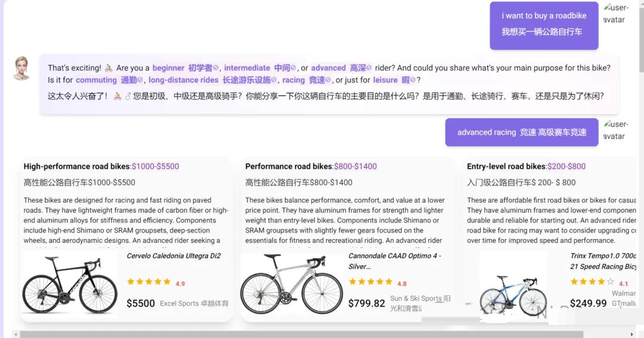Select the racing purpose option

click(306, 80)
